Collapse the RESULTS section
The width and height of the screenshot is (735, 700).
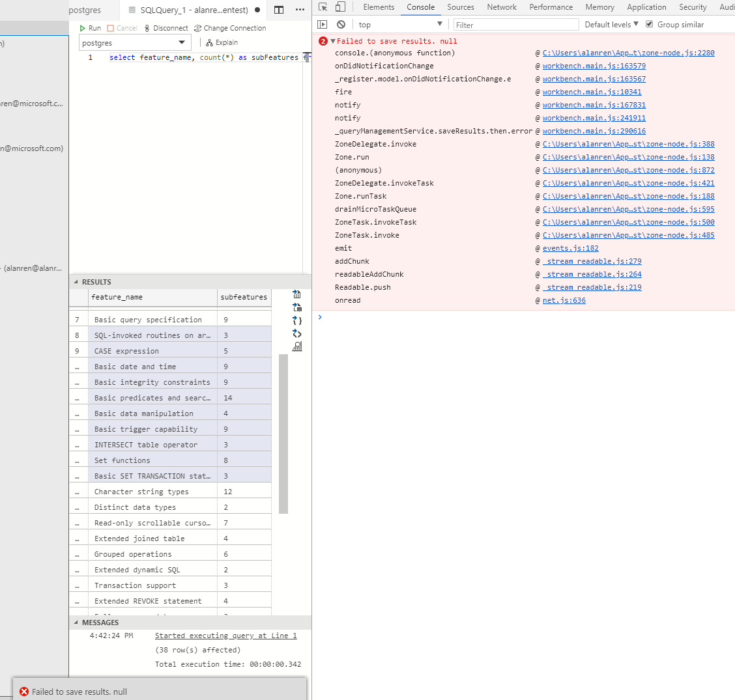pos(78,281)
